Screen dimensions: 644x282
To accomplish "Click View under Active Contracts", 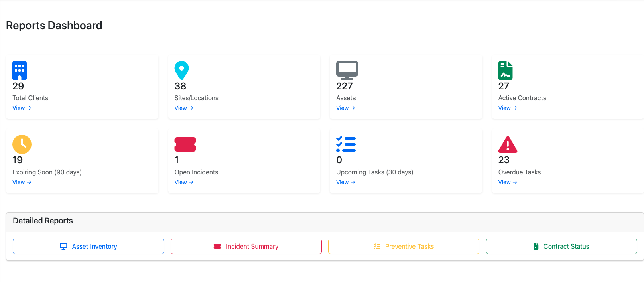I will 507,108.
